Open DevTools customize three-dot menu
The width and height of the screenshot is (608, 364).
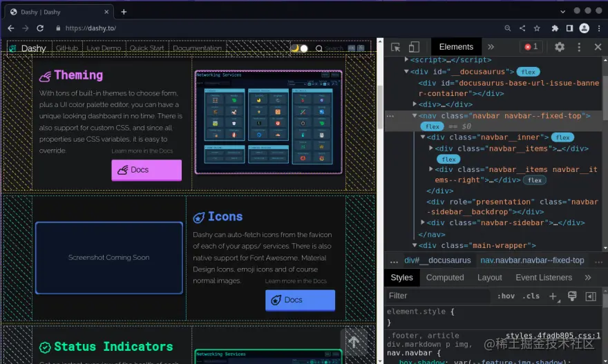(579, 47)
